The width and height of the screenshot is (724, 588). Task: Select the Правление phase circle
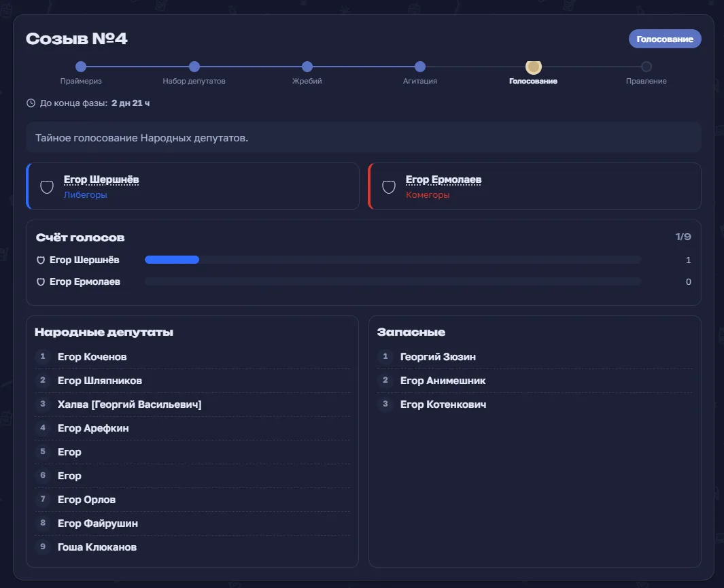point(647,67)
